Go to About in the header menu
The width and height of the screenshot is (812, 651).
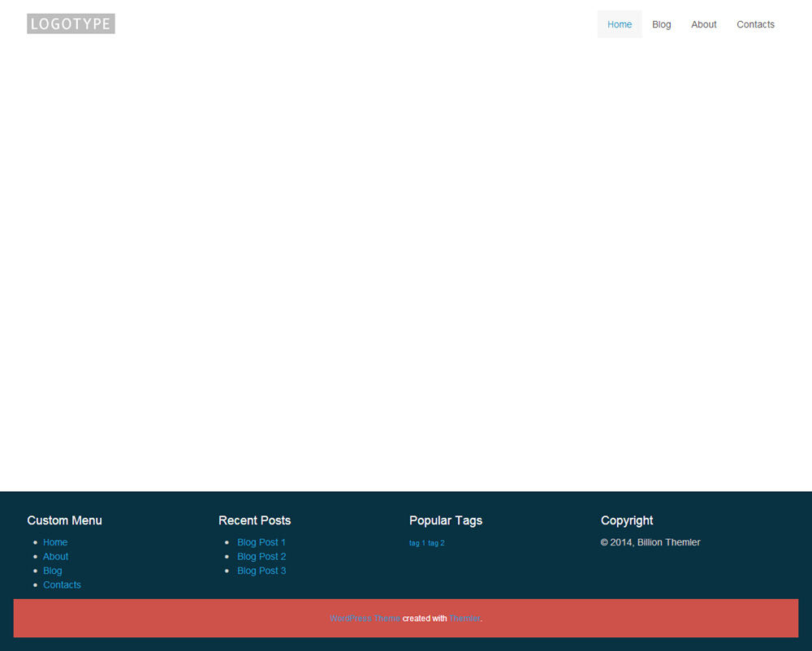pyautogui.click(x=704, y=24)
